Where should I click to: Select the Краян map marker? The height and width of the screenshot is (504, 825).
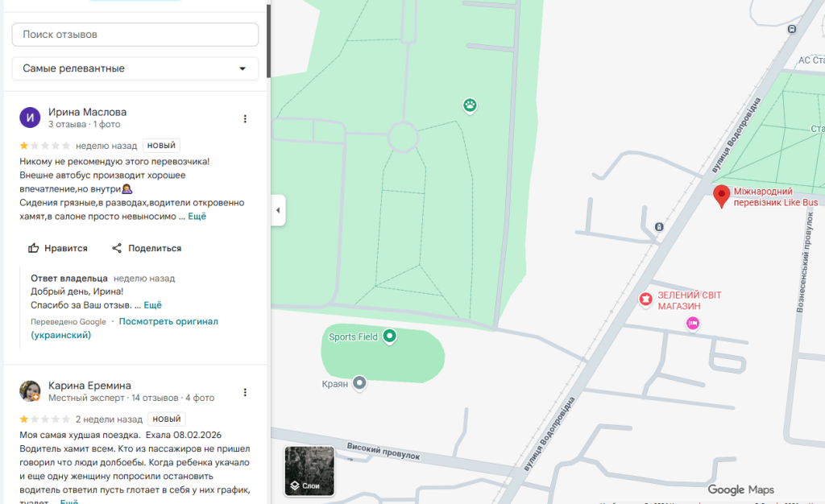click(x=359, y=383)
